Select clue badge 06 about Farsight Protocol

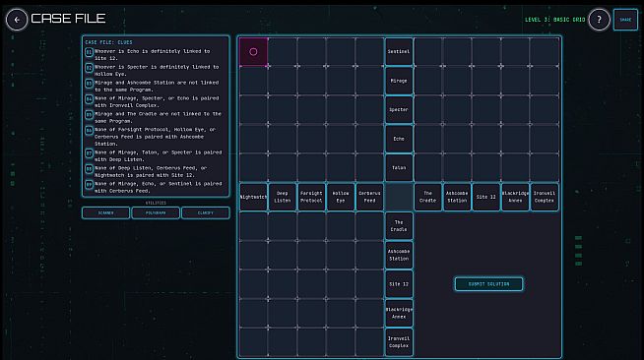tap(89, 131)
